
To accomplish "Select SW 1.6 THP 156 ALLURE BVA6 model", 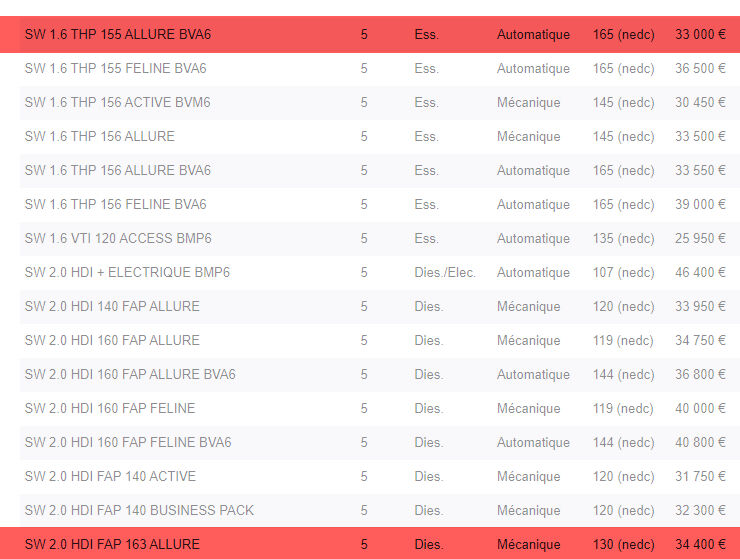I will (380, 170).
